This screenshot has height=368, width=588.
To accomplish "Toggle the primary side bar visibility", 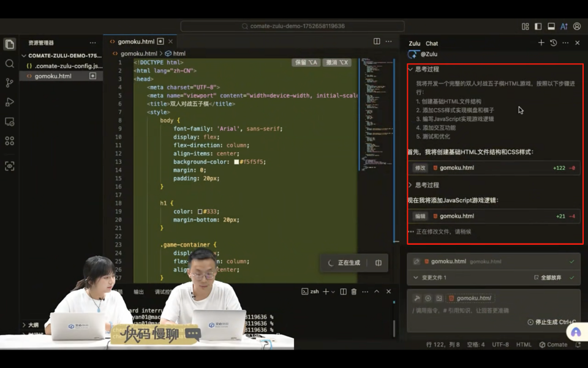I will pos(538,26).
